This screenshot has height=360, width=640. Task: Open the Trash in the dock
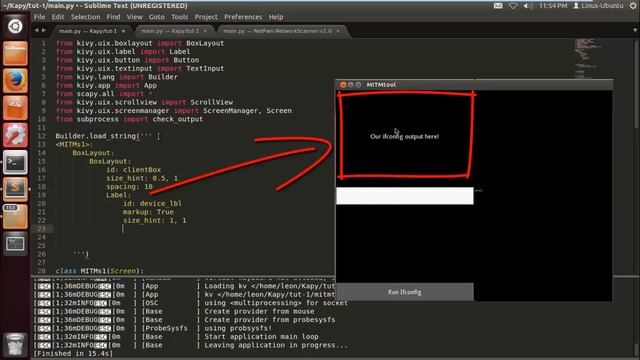point(15,345)
